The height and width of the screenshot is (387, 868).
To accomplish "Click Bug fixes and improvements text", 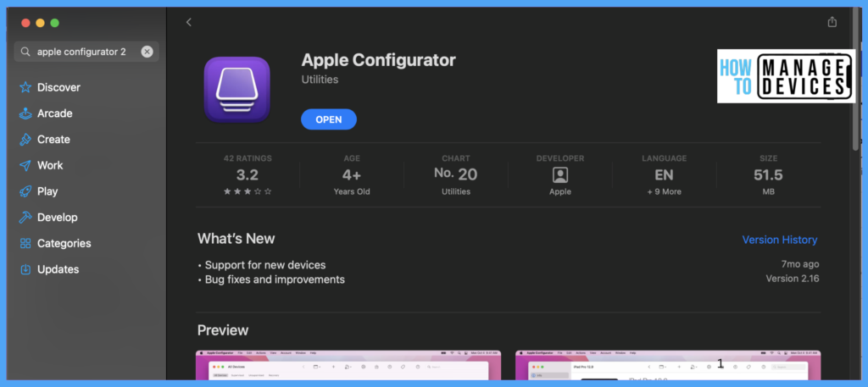I will click(275, 279).
